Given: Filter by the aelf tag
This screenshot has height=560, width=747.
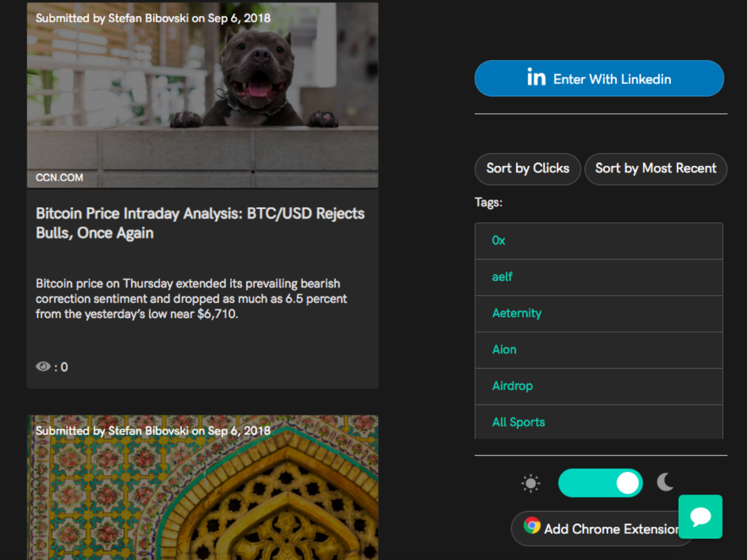Looking at the screenshot, I should coord(599,277).
